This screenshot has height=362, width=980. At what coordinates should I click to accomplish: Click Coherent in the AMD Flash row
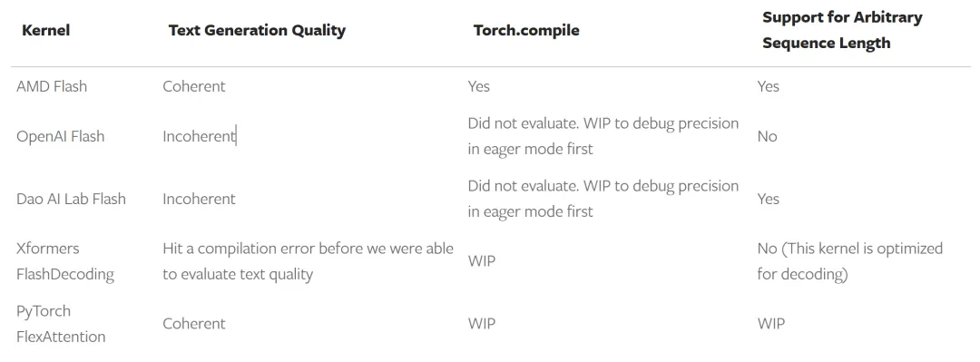(194, 86)
